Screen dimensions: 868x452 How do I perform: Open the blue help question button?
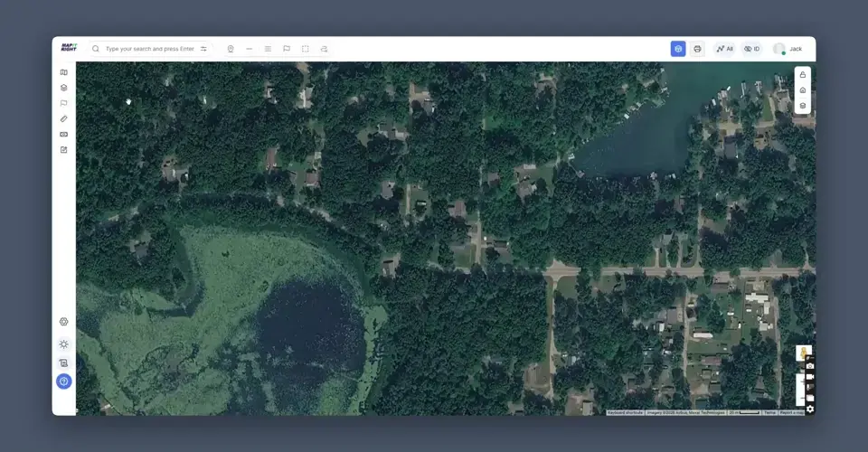click(x=63, y=381)
